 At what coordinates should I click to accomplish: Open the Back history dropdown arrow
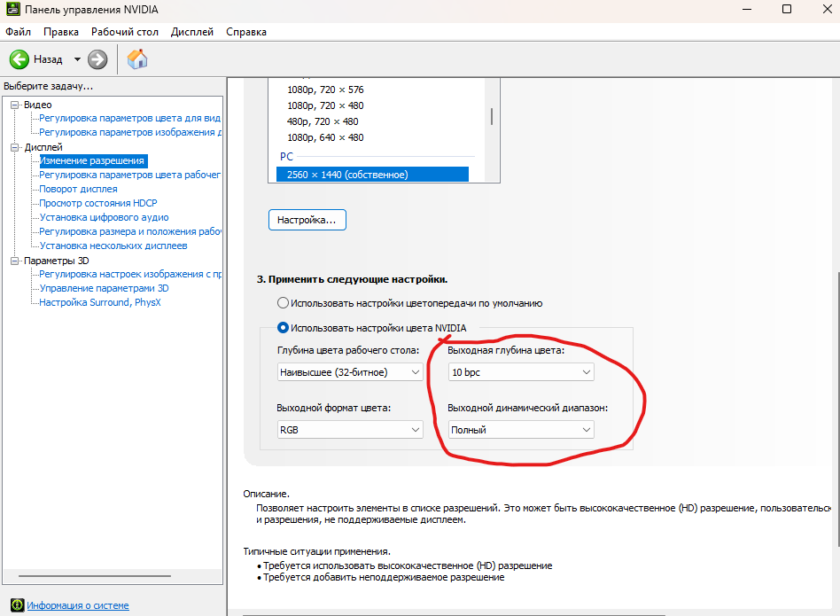77,59
